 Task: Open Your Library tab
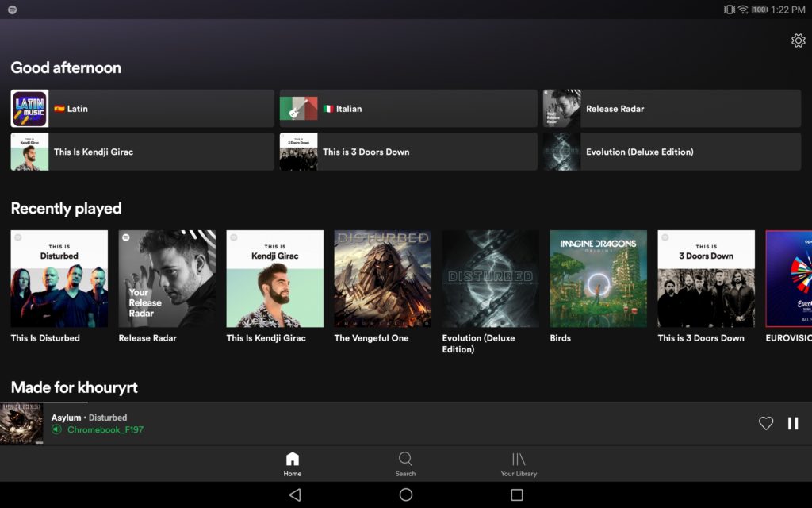(519, 464)
